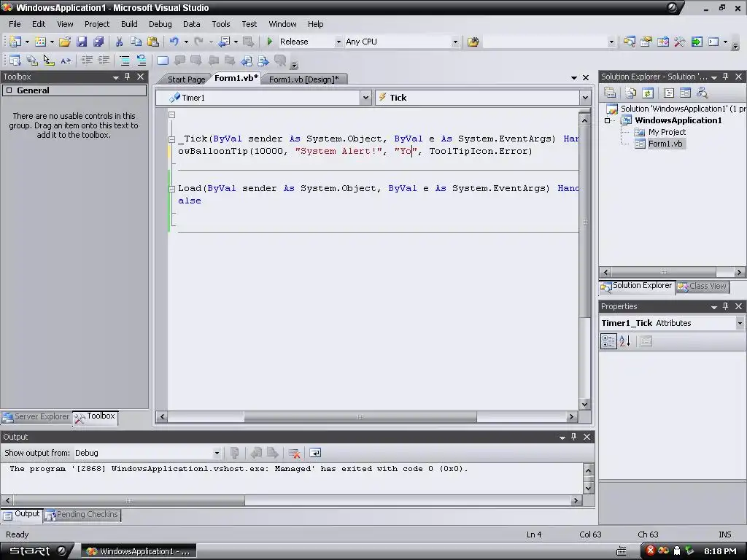The image size is (747, 560).
Task: Open the Debug menu
Action: tap(160, 24)
